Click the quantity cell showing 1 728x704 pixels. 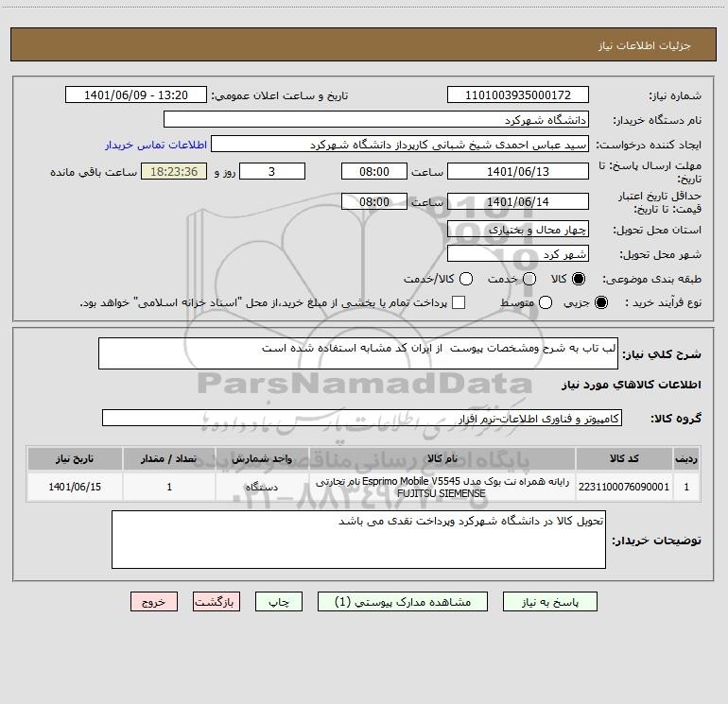(x=169, y=487)
